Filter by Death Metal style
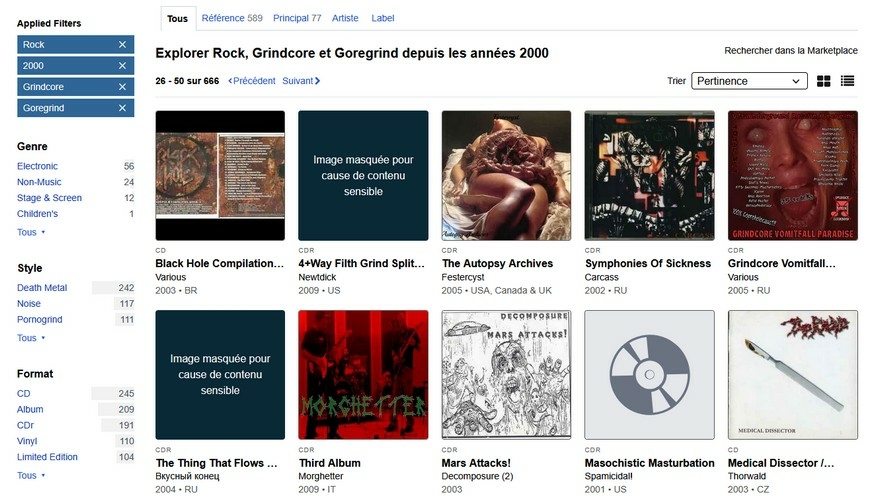 pyautogui.click(x=42, y=288)
